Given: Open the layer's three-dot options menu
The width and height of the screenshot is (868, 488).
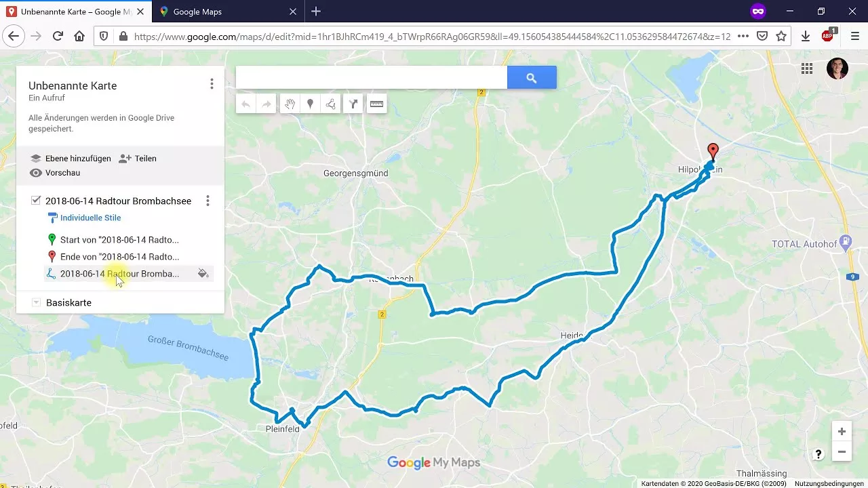Looking at the screenshot, I should coord(208,201).
